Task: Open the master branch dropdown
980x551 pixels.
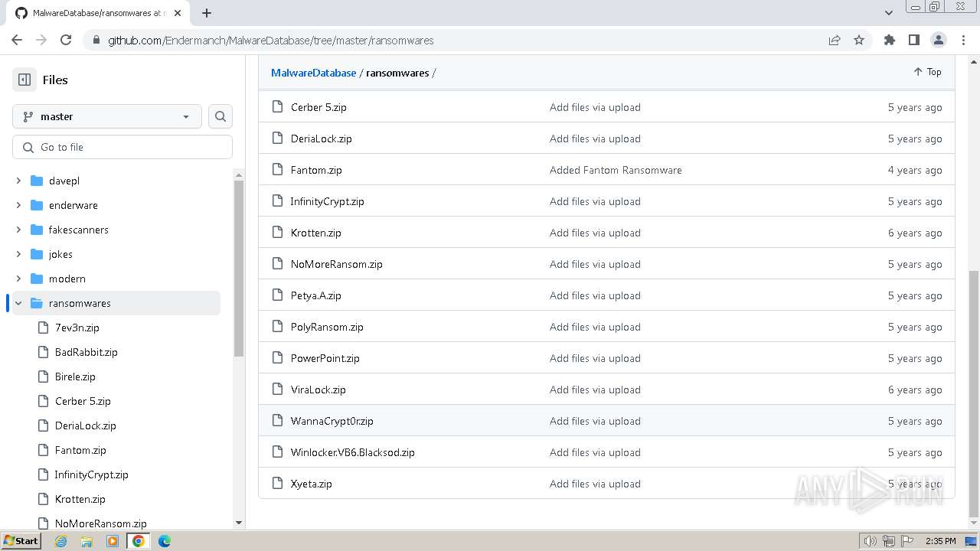Action: (x=107, y=116)
